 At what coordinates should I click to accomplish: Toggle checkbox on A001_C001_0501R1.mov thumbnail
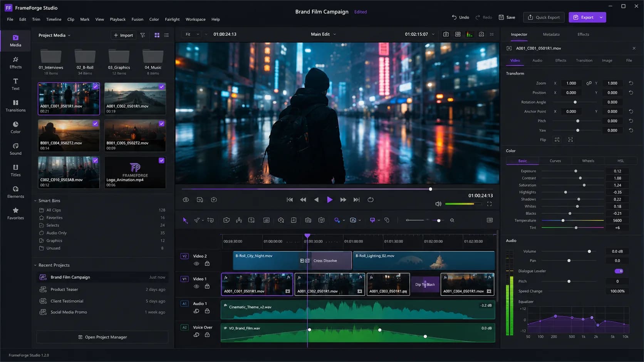[x=96, y=87]
